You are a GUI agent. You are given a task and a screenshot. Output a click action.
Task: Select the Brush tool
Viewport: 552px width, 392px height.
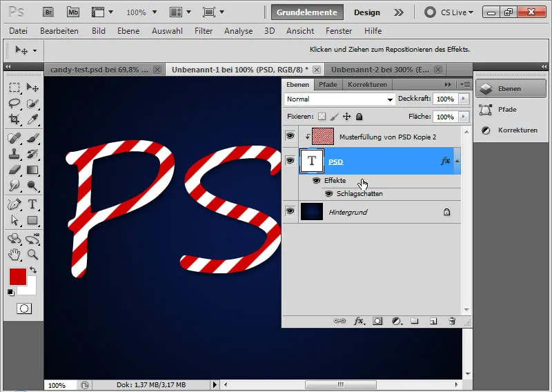coord(32,138)
